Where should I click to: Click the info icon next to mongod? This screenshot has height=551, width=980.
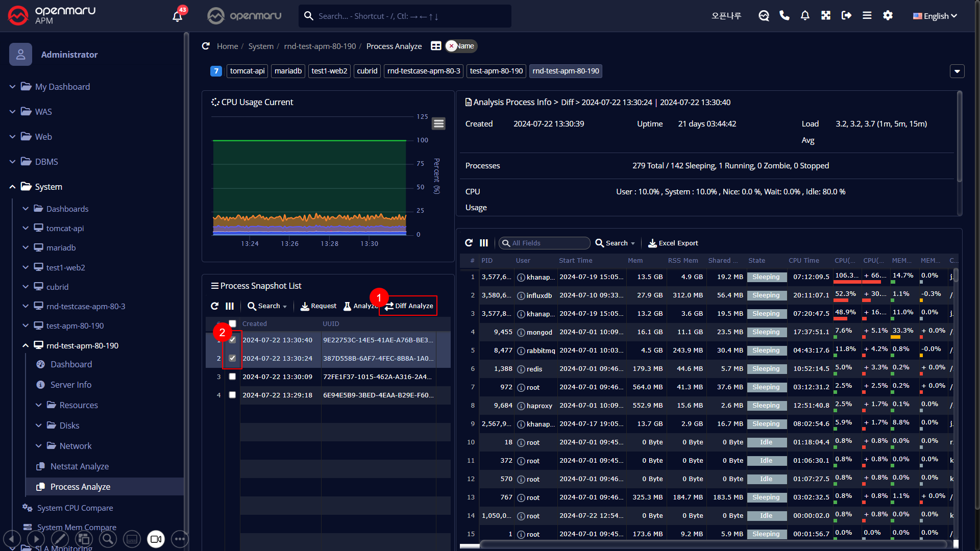[521, 332]
